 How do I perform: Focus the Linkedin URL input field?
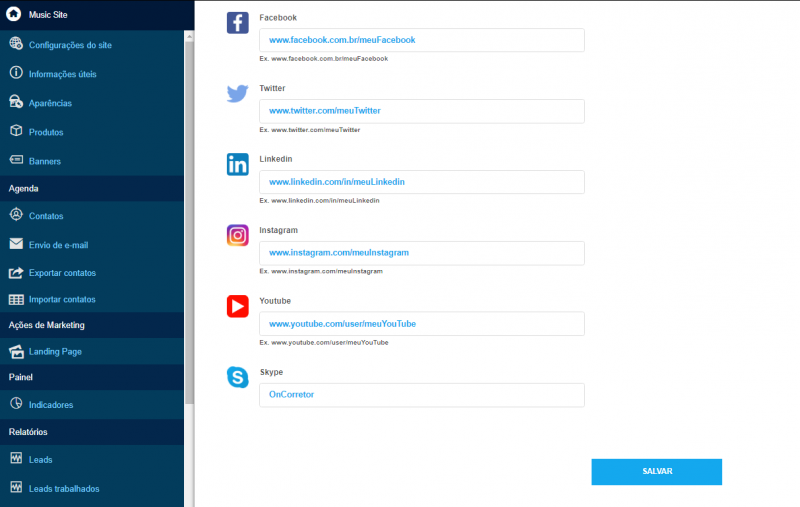tap(422, 182)
